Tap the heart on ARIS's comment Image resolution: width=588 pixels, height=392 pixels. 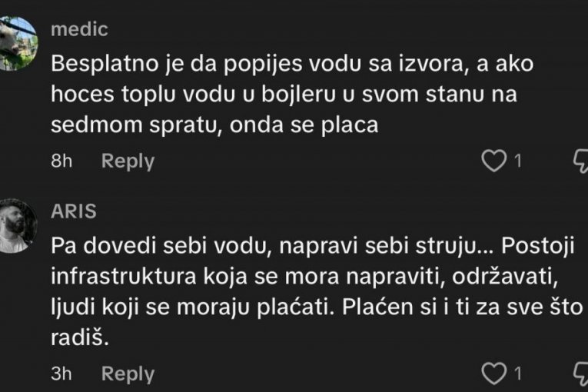(493, 374)
